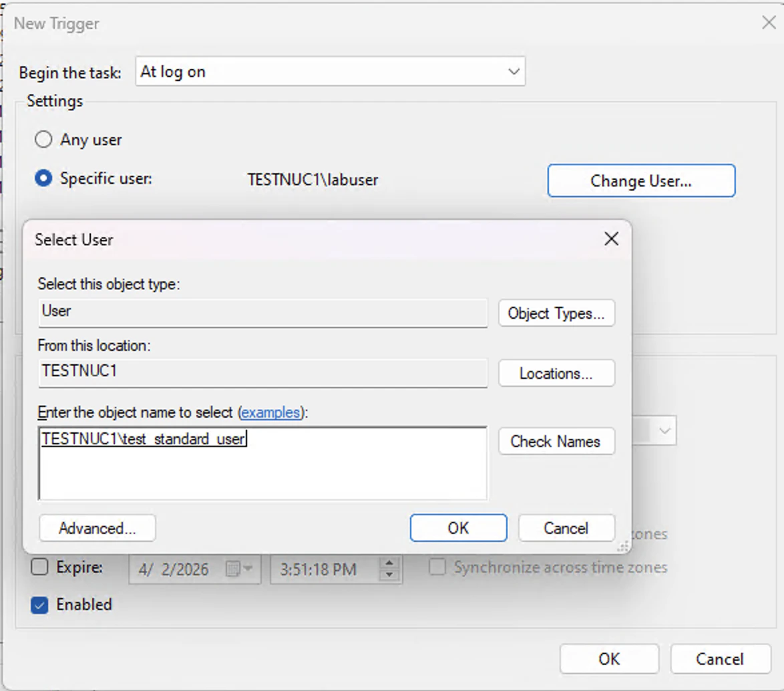Viewport: 784px width, 691px height.
Task: Click OK to save the New Trigger
Action: pyautogui.click(x=608, y=659)
